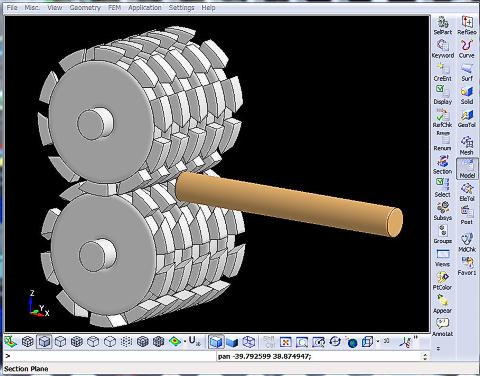Screen dimensions: 480x376
Task: Expand the dropdown arrow beside the fringe icon
Action: coord(185,342)
